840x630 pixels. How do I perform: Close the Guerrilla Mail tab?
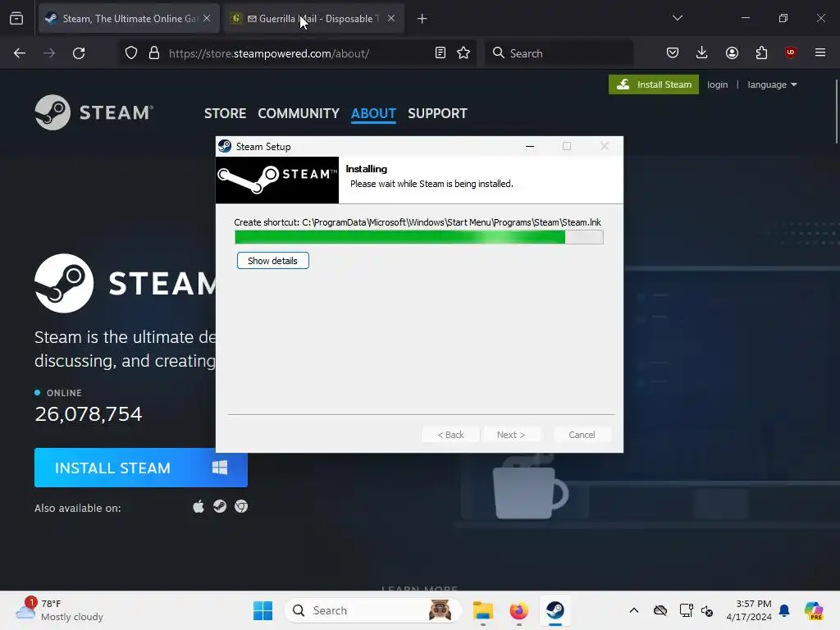391,18
